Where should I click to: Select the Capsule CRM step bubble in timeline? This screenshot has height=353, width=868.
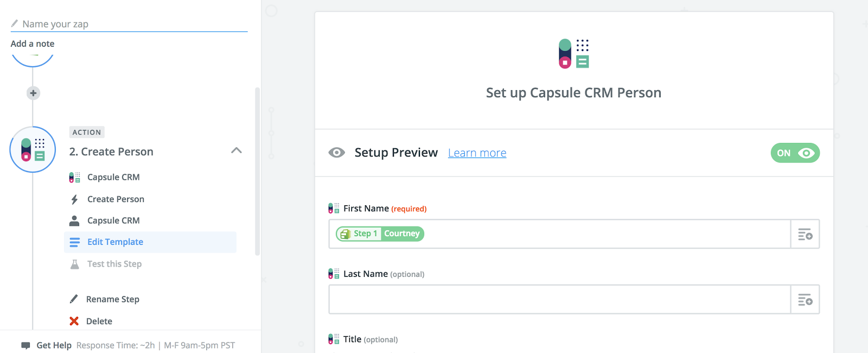point(33,149)
